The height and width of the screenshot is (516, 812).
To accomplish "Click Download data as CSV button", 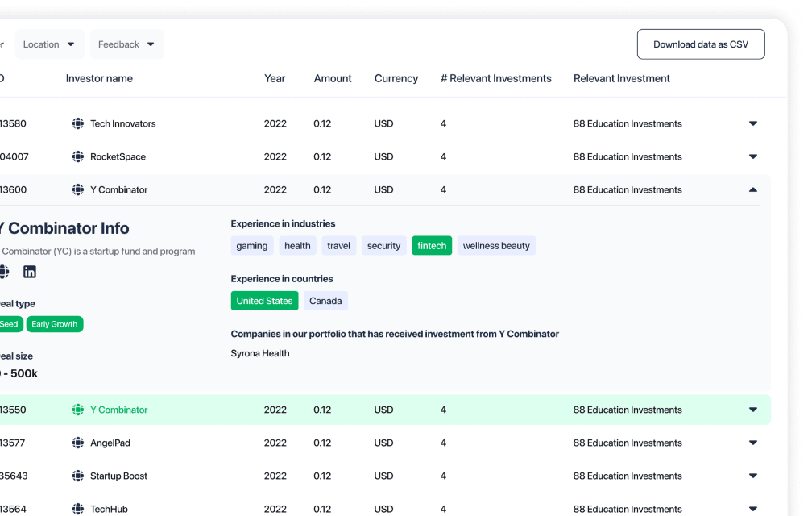I will [701, 44].
